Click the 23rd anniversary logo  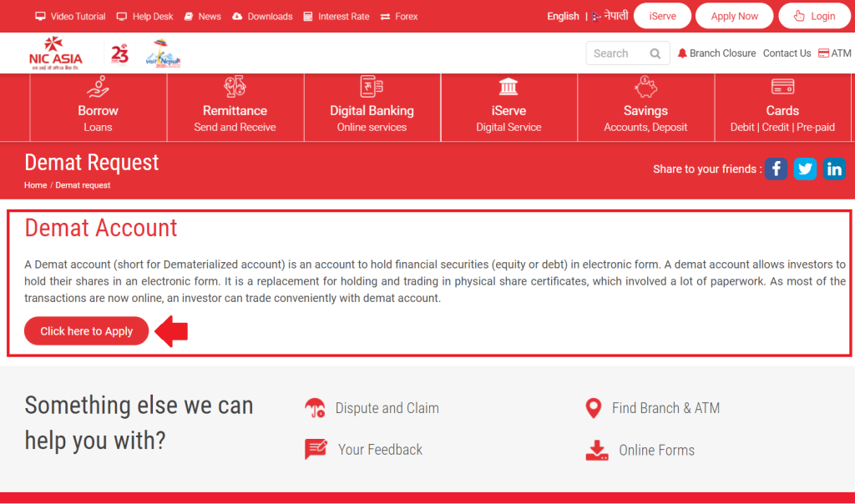[120, 53]
